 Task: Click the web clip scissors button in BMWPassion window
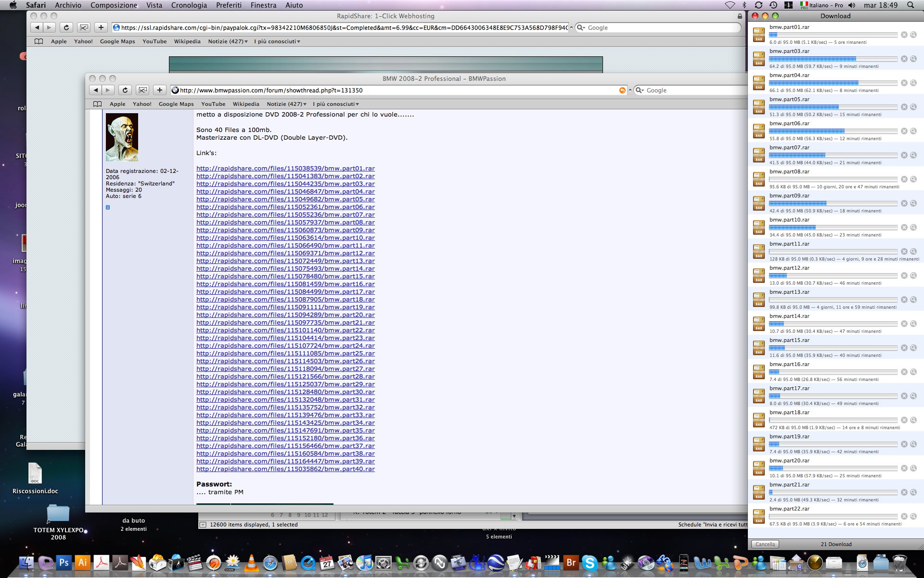tap(142, 90)
